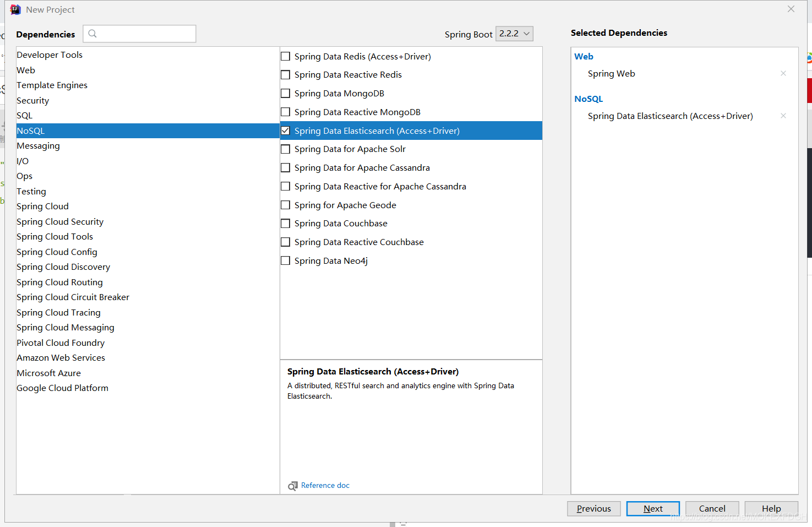The height and width of the screenshot is (527, 812).
Task: Check Spring Data for Apache Solr
Action: point(285,149)
